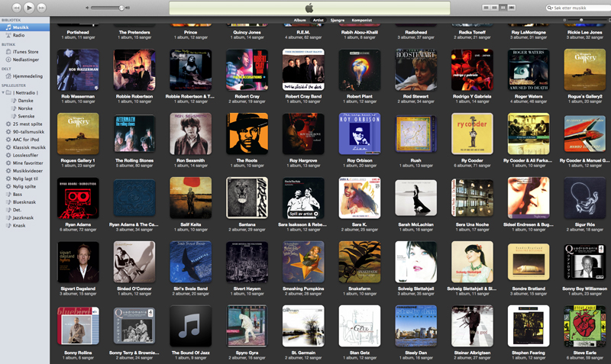Switch to list view button
This screenshot has height=364, width=611.
click(486, 8)
